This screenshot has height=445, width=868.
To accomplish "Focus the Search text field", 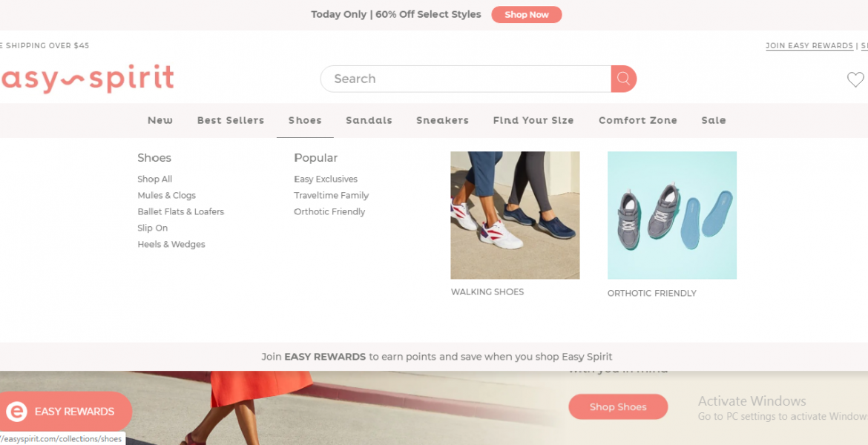I will pos(467,79).
